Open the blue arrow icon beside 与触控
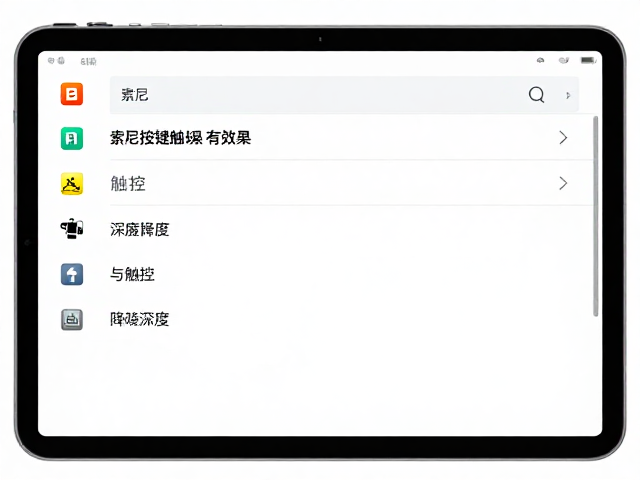Viewport: 640px width, 480px height. [x=72, y=274]
